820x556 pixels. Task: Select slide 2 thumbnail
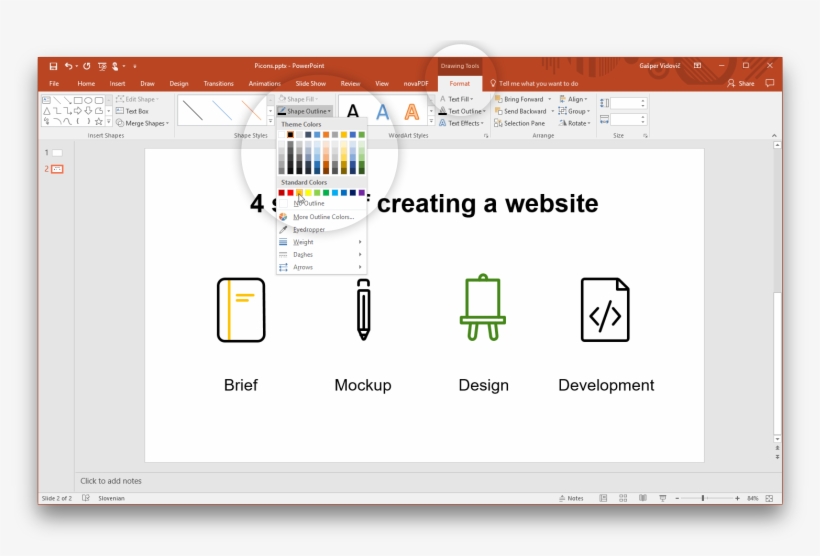click(x=57, y=168)
